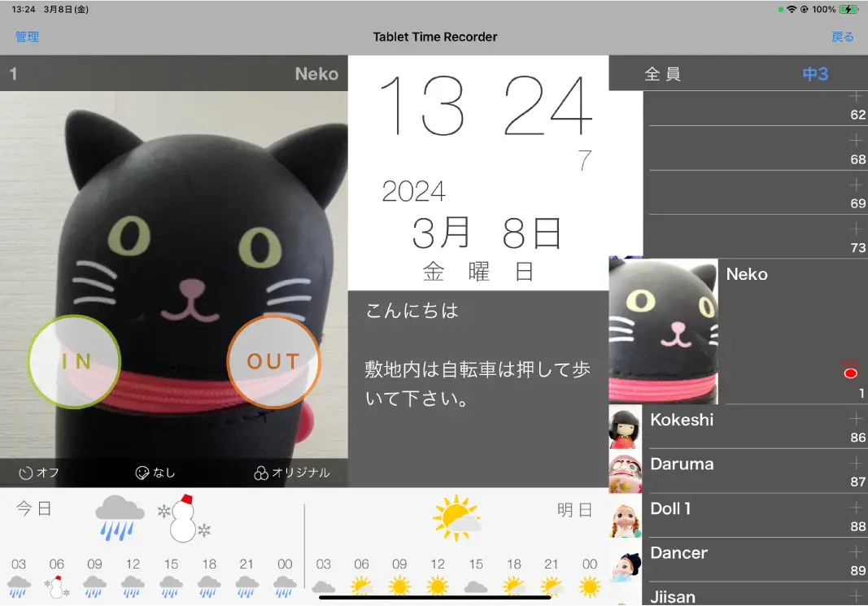Open the photo filter option オリジナル
Viewport: 868px width, 606px height.
pyautogui.click(x=292, y=473)
